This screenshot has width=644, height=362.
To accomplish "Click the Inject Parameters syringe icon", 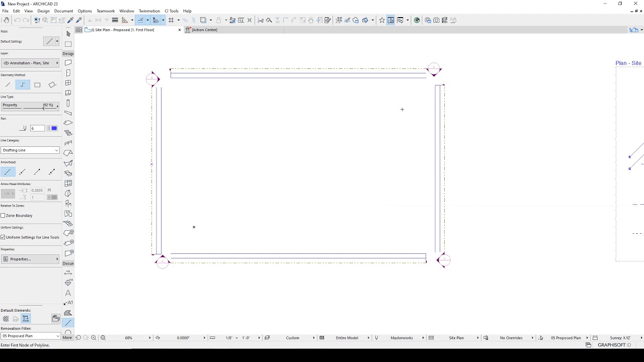I will coord(78,20).
